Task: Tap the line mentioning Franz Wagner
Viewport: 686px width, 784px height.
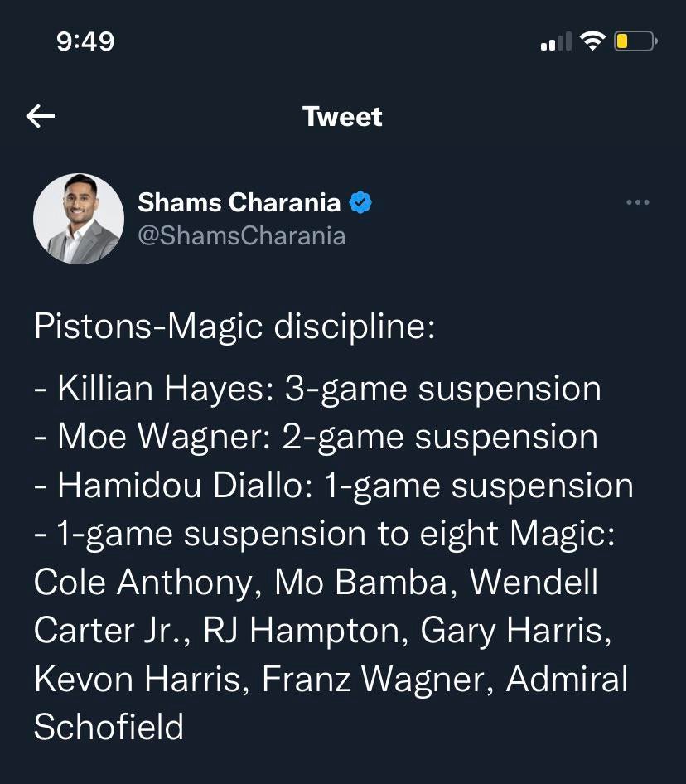Action: pyautogui.click(x=331, y=680)
